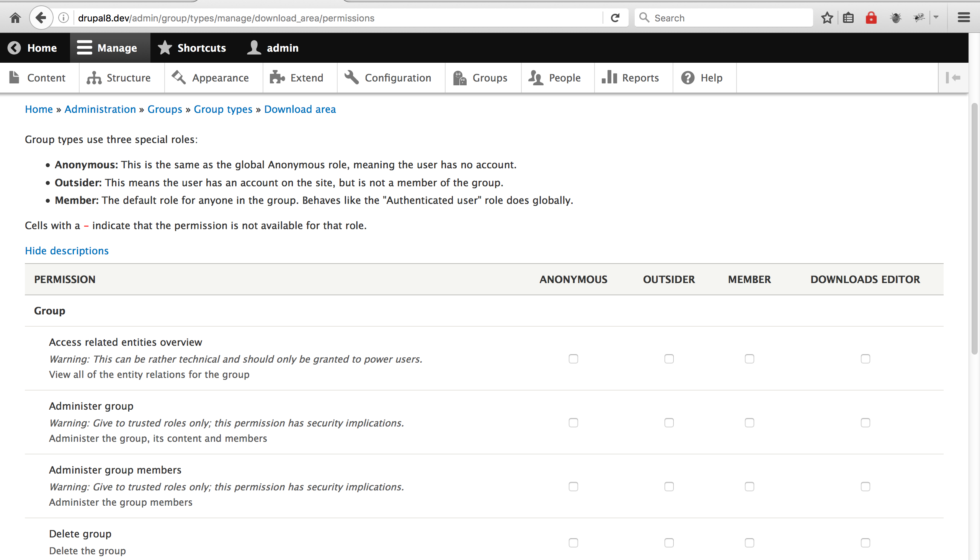Click the page vertical scrollbar
This screenshot has height=560, width=980.
[974, 228]
